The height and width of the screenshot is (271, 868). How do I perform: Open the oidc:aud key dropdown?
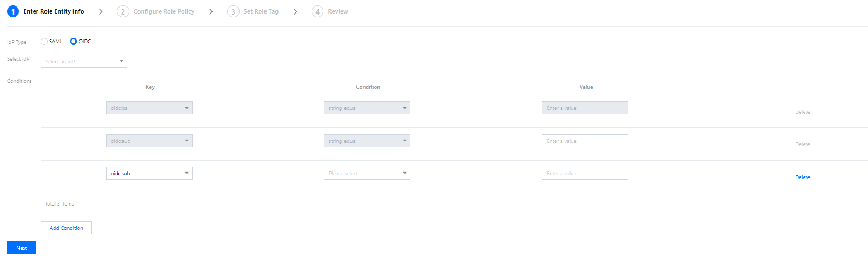tap(149, 141)
